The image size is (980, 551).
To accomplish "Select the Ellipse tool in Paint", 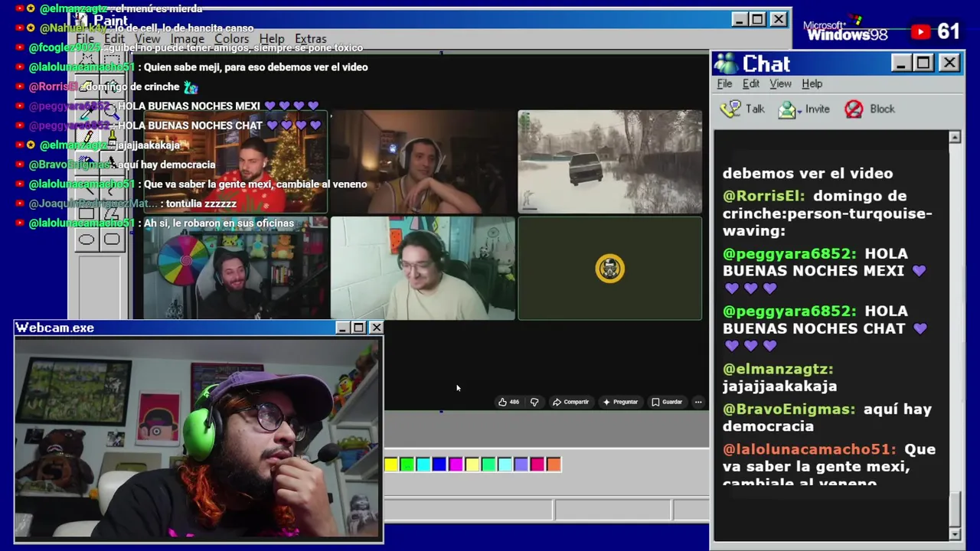I will [x=87, y=240].
